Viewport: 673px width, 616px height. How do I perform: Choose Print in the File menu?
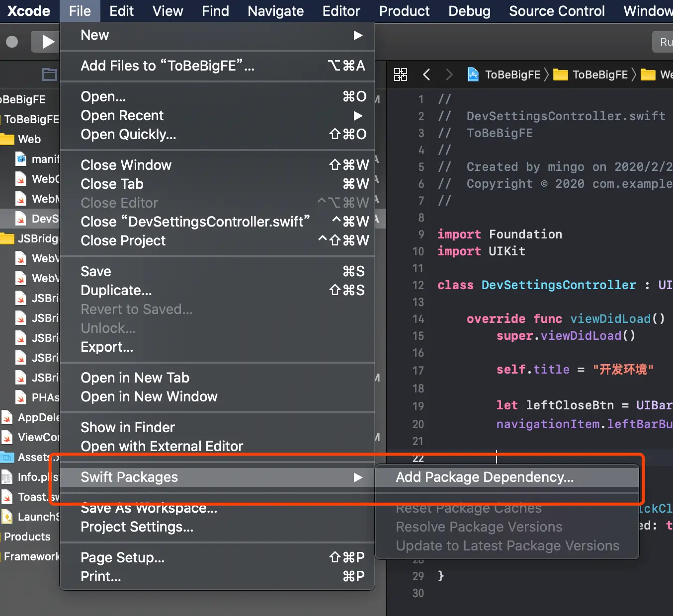click(217, 577)
